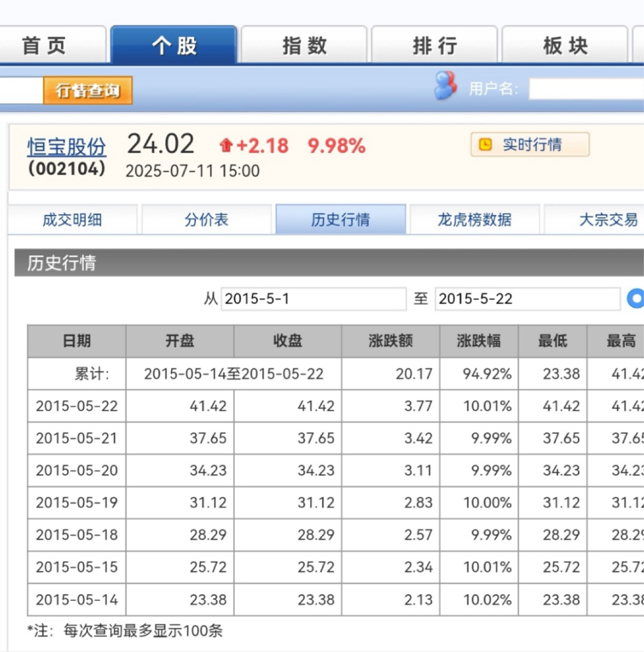Click the 3.11 change cell
This screenshot has width=644, height=652.
(391, 471)
